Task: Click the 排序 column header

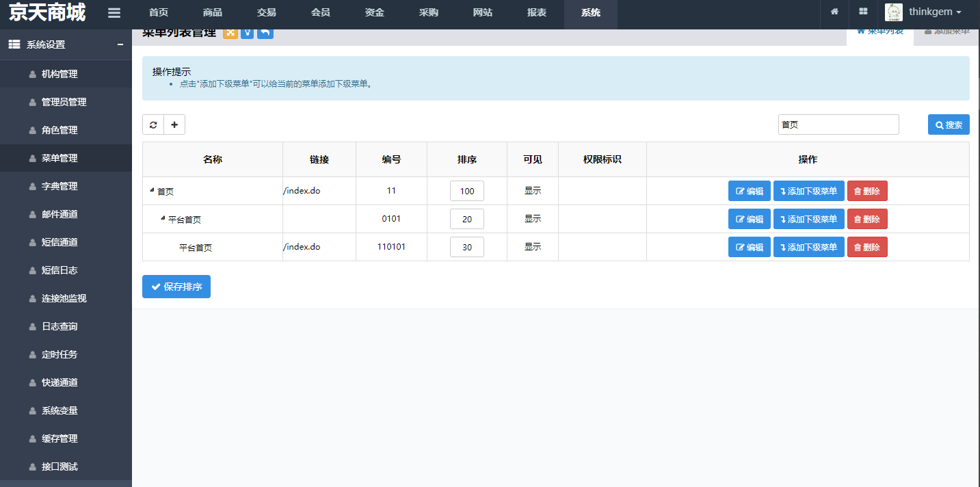Action: tap(467, 159)
